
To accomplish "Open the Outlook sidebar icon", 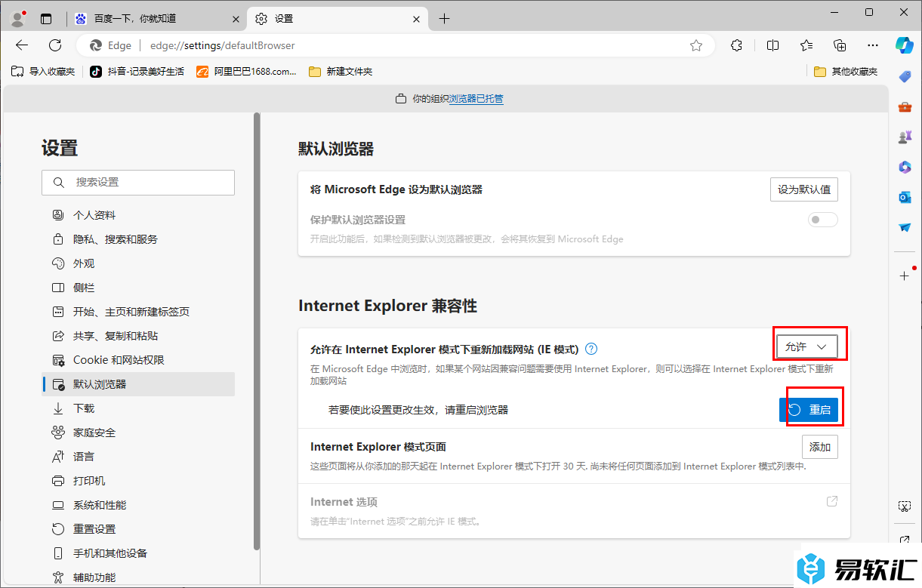I will pyautogui.click(x=905, y=197).
